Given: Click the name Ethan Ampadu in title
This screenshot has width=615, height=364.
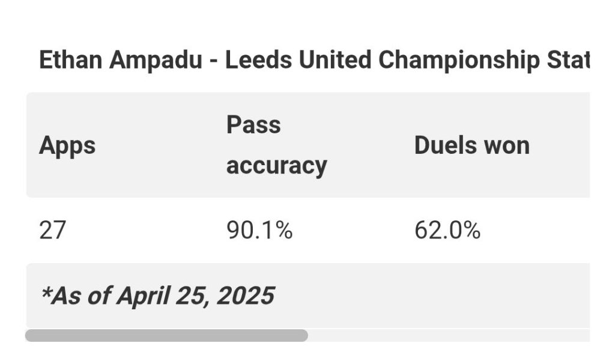Looking at the screenshot, I should tap(121, 61).
